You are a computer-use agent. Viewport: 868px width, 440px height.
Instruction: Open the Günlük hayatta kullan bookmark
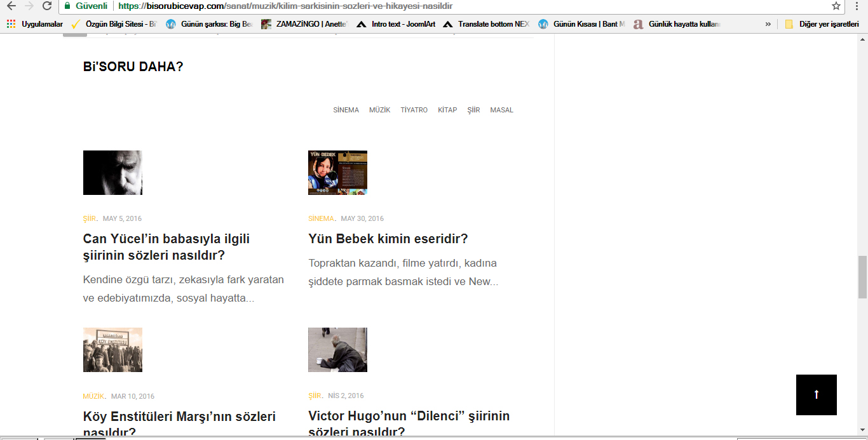pos(677,24)
